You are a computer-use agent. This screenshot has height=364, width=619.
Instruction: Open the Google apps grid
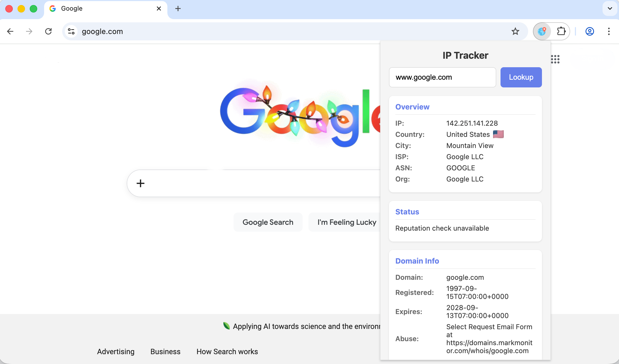click(555, 59)
